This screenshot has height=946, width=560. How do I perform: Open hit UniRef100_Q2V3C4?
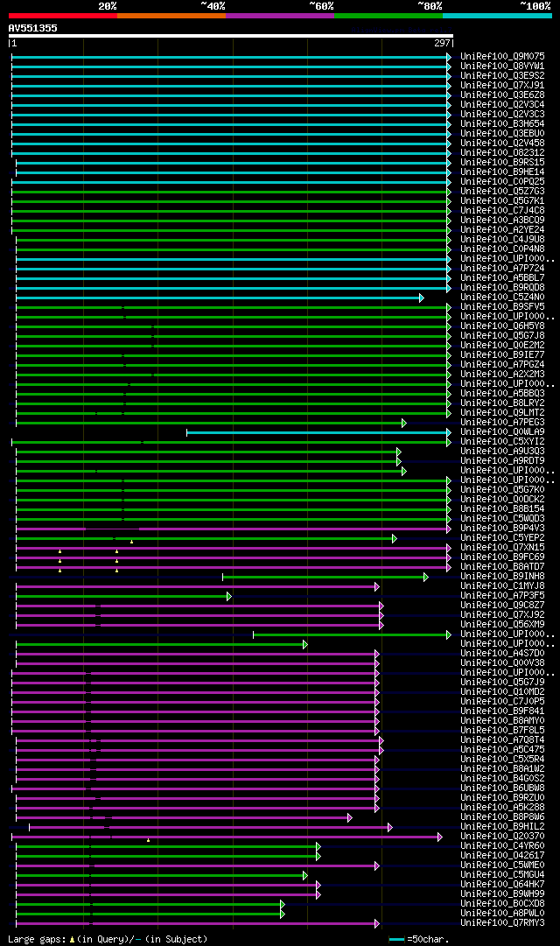(x=502, y=104)
